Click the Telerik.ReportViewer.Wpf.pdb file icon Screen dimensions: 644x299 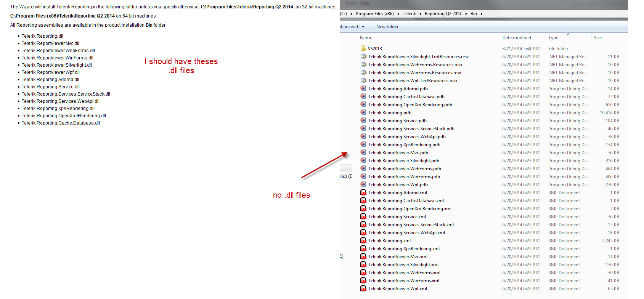(363, 185)
